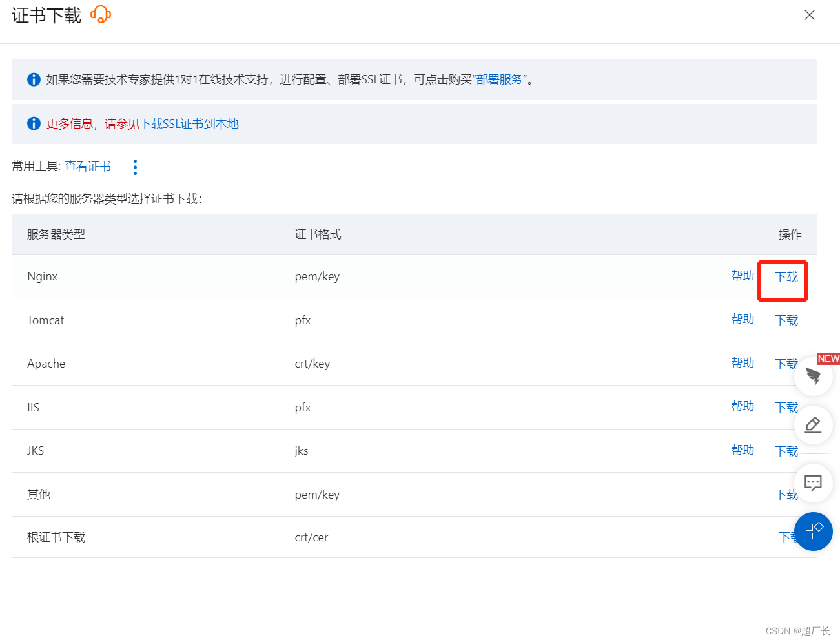Select the Apache server type cell
840x642 pixels.
[x=46, y=364]
